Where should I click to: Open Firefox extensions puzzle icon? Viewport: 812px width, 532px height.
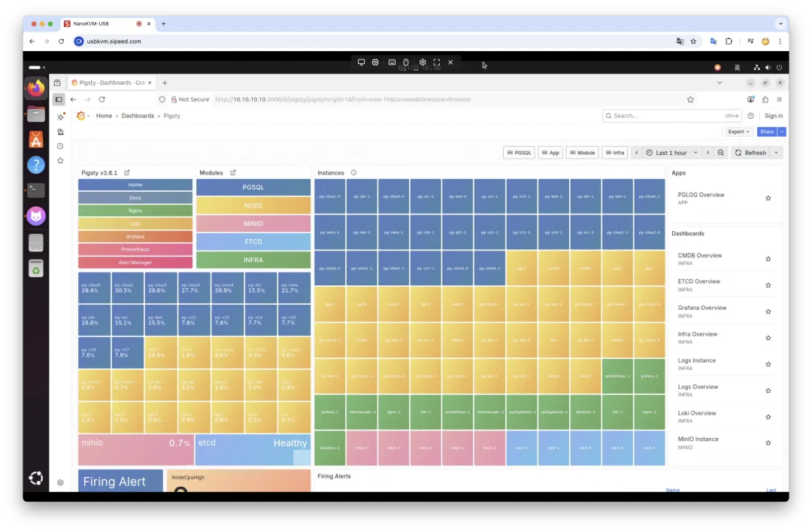(x=765, y=99)
